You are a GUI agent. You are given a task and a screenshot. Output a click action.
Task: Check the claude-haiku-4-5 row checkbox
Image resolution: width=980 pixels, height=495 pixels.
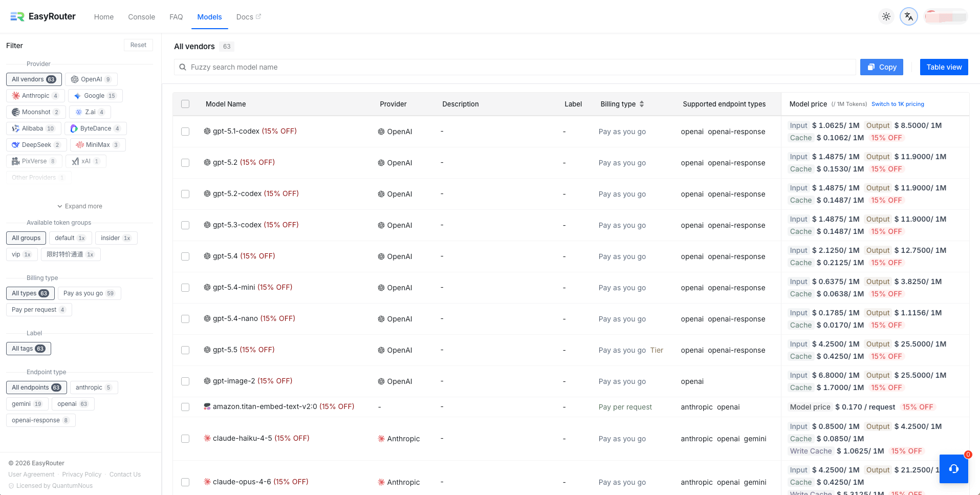pos(185,439)
